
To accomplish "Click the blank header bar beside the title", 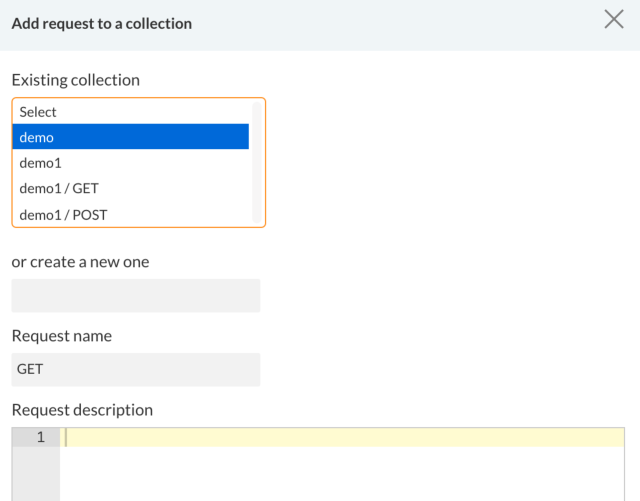I will click(x=400, y=23).
